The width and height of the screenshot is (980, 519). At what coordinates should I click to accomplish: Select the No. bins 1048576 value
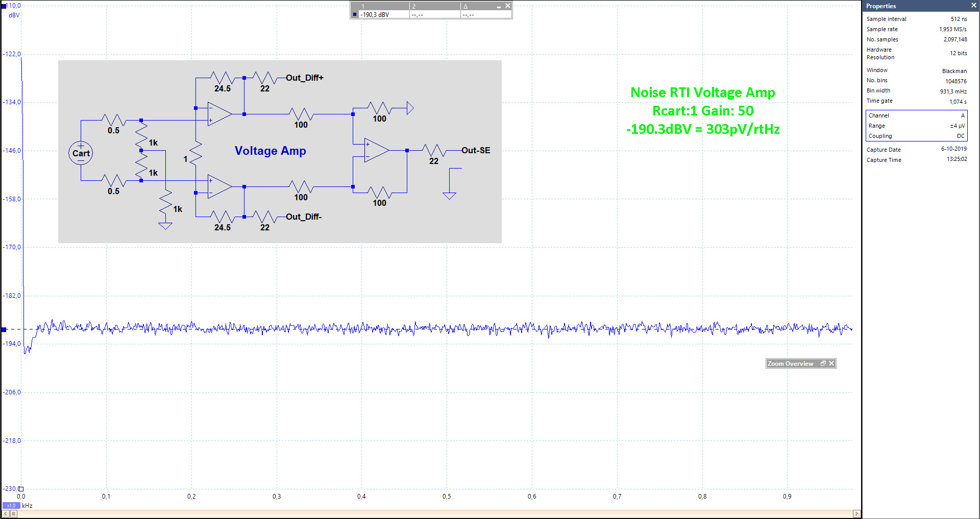[955, 81]
